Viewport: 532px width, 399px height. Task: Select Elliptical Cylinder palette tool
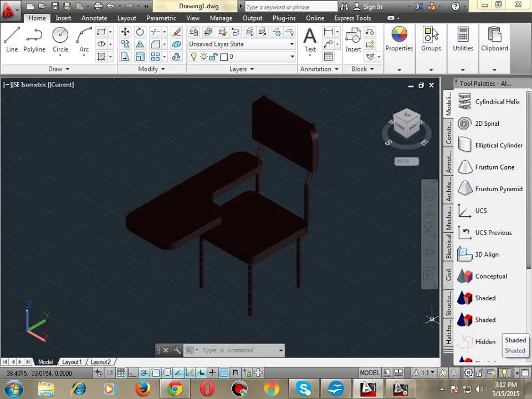click(490, 145)
